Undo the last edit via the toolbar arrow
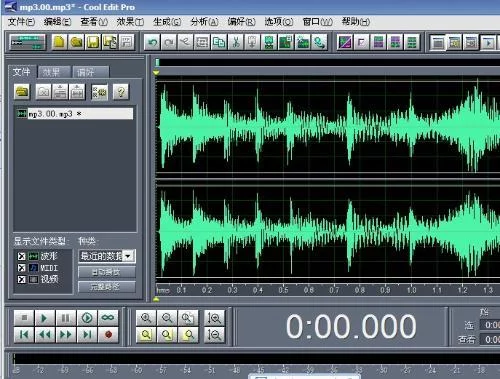The image size is (500, 379). pyautogui.click(x=153, y=42)
